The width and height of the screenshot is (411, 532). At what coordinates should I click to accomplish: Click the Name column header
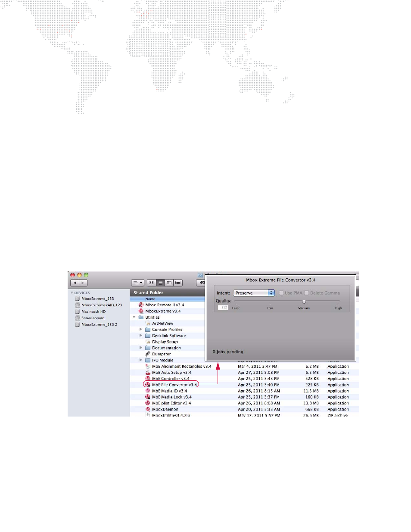coord(168,299)
